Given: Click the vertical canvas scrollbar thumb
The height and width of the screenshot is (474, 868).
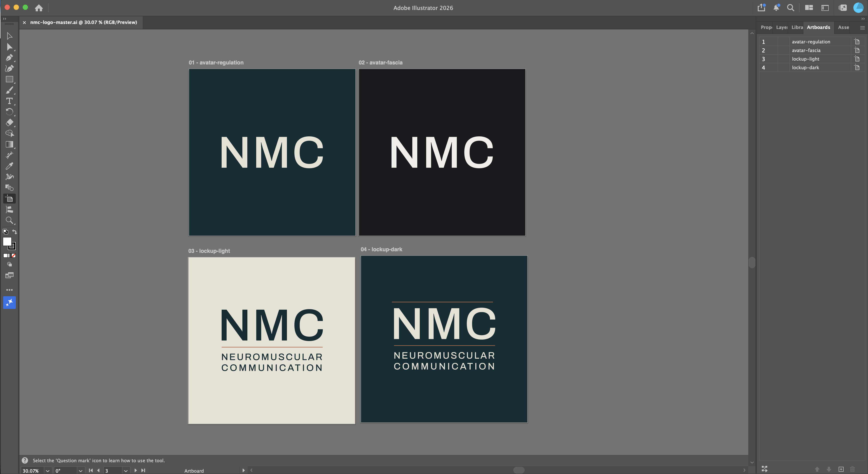Looking at the screenshot, I should 752,262.
